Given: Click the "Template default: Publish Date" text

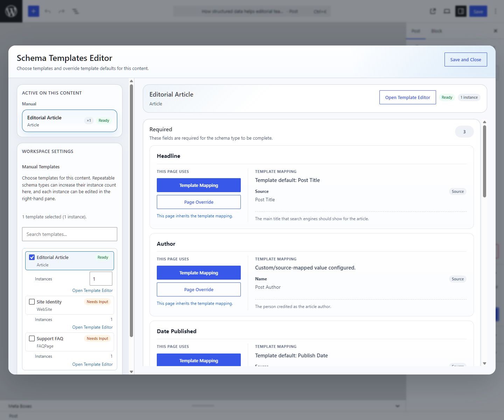Looking at the screenshot, I should (x=292, y=356).
